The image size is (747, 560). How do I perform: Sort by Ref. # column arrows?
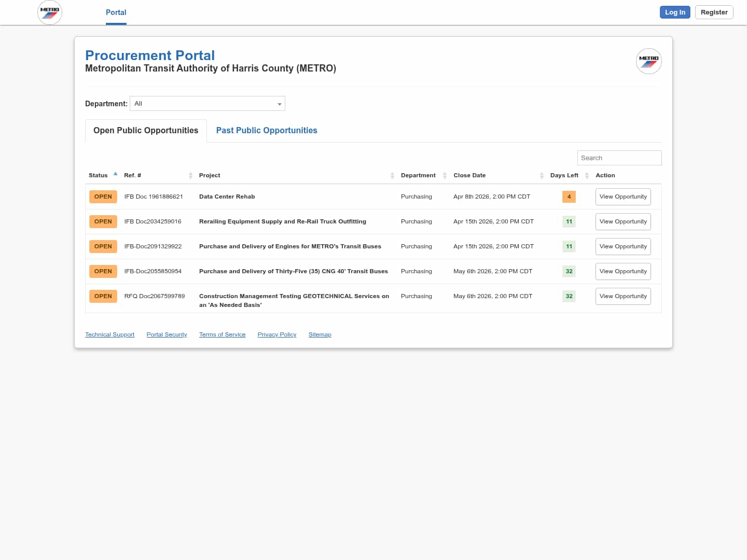190,176
